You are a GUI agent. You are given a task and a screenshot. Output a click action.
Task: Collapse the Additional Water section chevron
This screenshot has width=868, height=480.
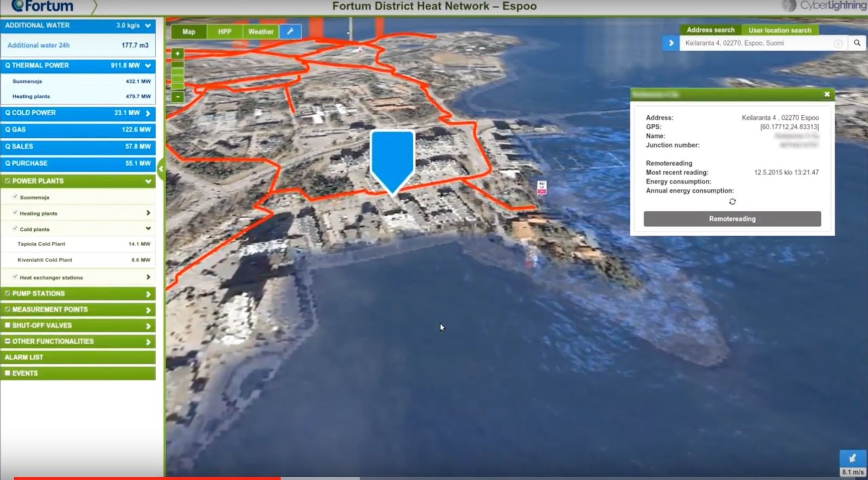pos(148,26)
